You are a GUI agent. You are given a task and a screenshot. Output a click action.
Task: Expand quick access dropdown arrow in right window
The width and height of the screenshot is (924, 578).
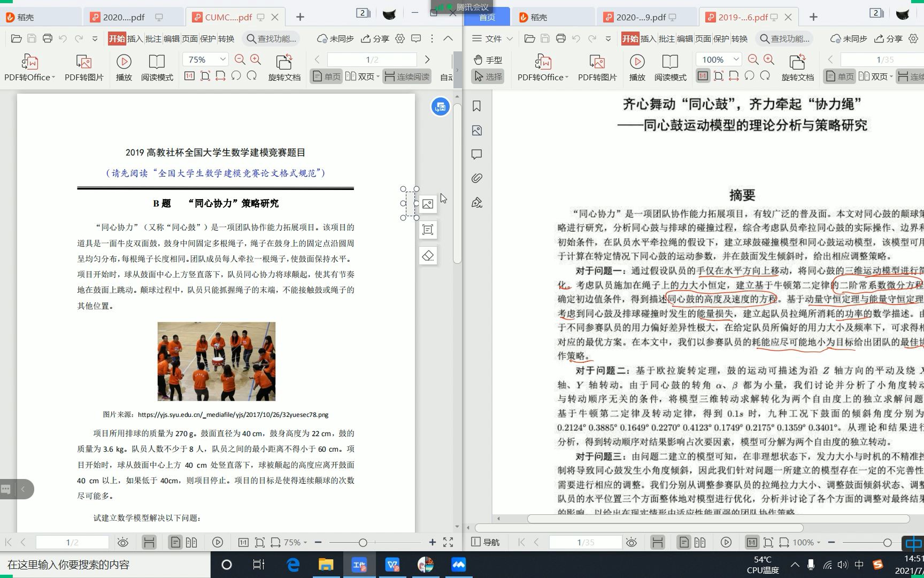click(x=609, y=39)
